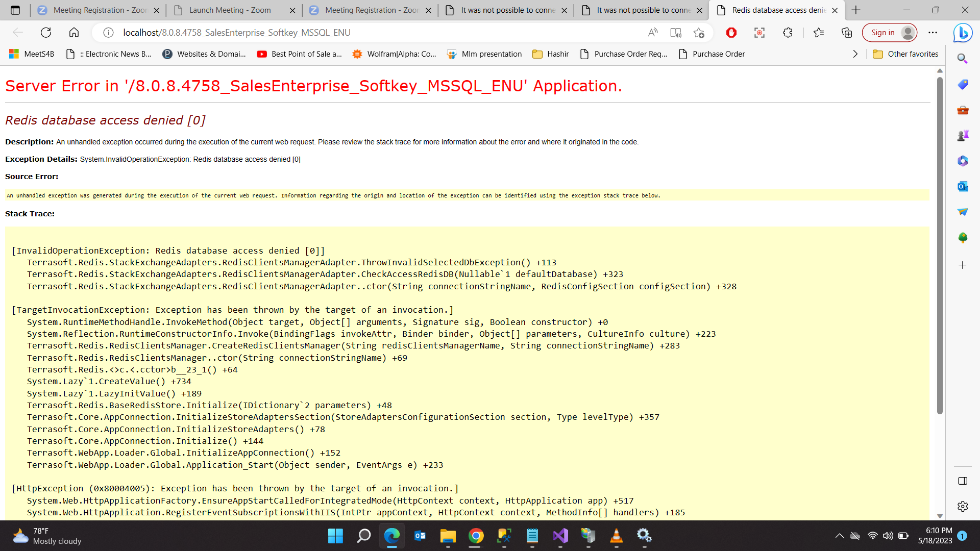Open the web capture screenshot tool

759,33
